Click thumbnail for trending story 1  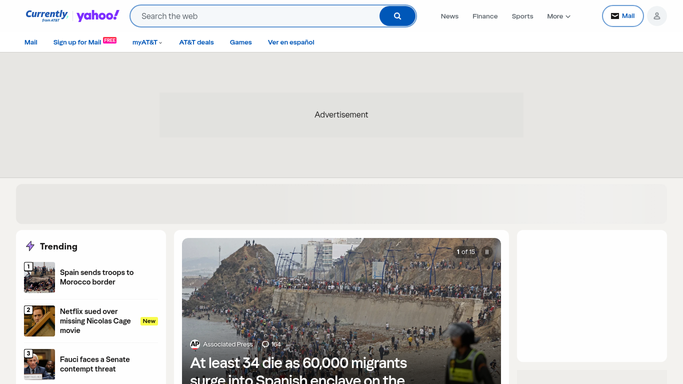pos(39,277)
